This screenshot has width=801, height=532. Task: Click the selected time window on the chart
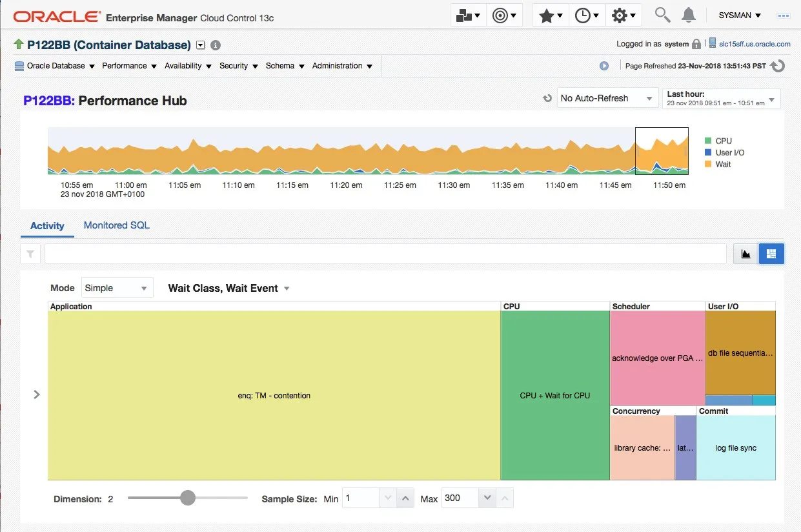point(662,151)
